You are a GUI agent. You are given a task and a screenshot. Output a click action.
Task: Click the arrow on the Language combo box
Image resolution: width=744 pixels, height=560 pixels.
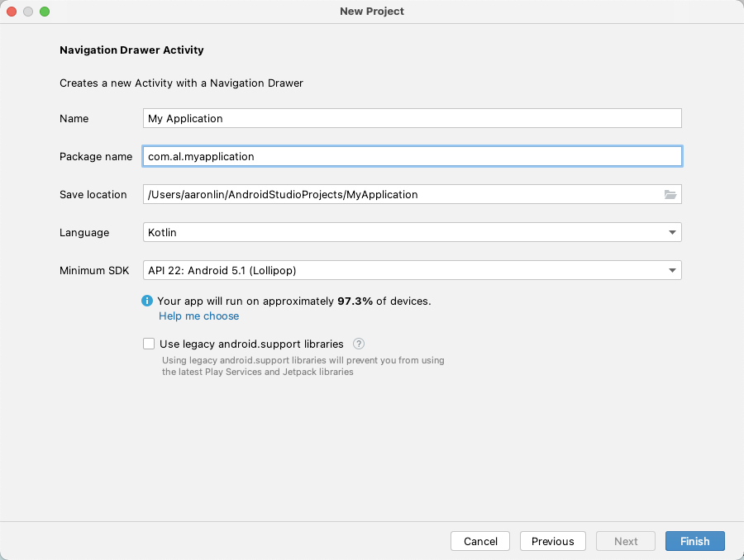tap(672, 232)
